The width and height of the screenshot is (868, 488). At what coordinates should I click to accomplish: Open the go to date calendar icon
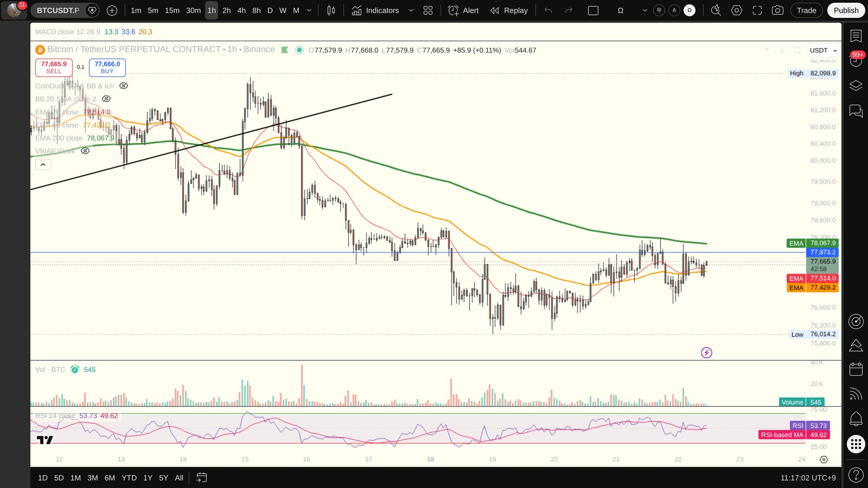point(201,478)
